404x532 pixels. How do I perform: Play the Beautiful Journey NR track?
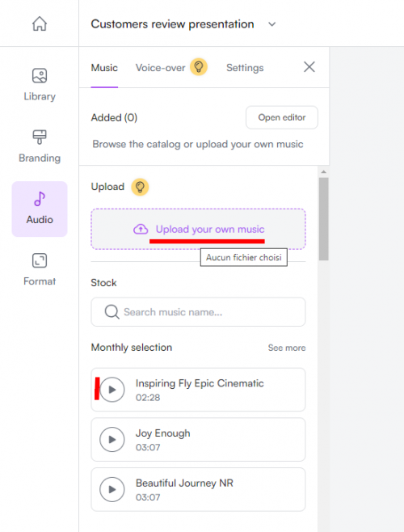tap(112, 489)
